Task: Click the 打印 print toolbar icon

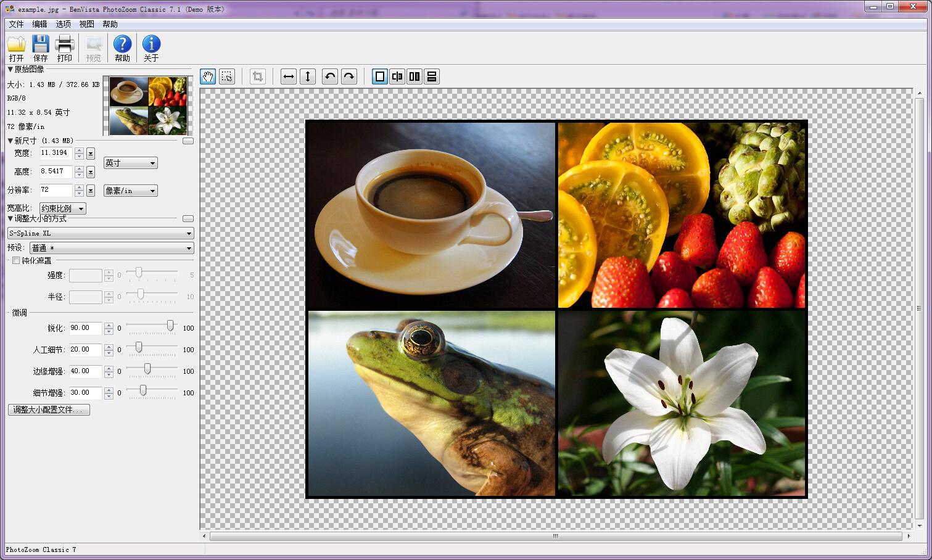Action: coord(65,48)
